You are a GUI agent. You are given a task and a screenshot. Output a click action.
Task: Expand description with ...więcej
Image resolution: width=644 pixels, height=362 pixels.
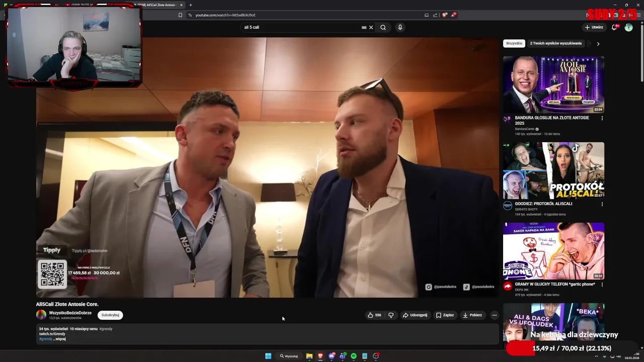[x=59, y=339]
